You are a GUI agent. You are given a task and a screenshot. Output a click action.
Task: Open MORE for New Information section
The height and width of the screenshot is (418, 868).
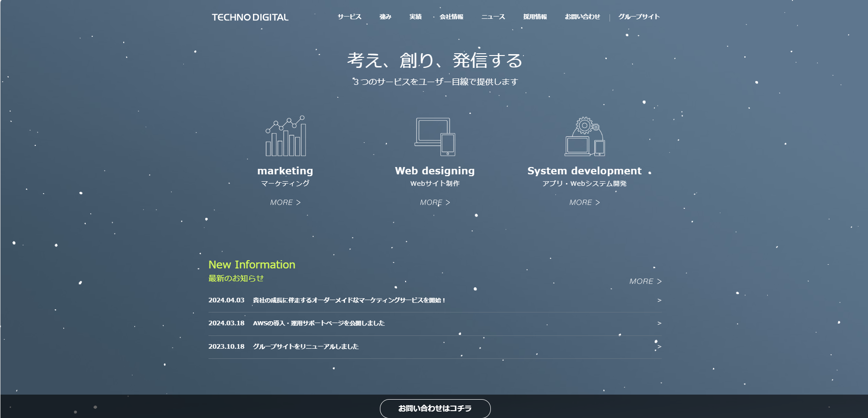pos(645,281)
